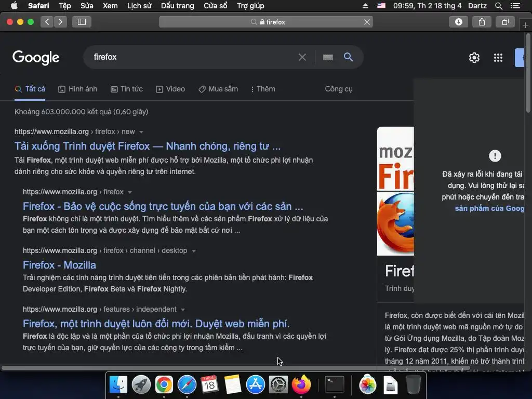The image size is (532, 399).
Task: Open the Firefox - Mozilla result
Action: coord(59,265)
